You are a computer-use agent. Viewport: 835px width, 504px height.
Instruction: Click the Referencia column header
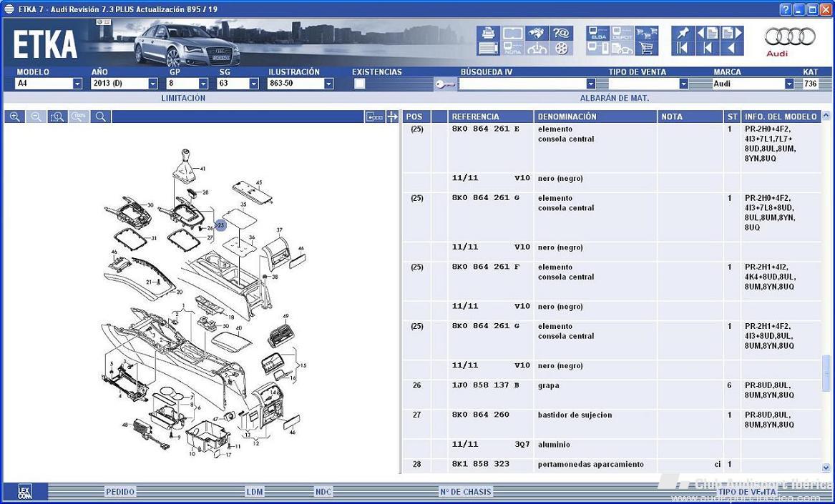(490, 117)
